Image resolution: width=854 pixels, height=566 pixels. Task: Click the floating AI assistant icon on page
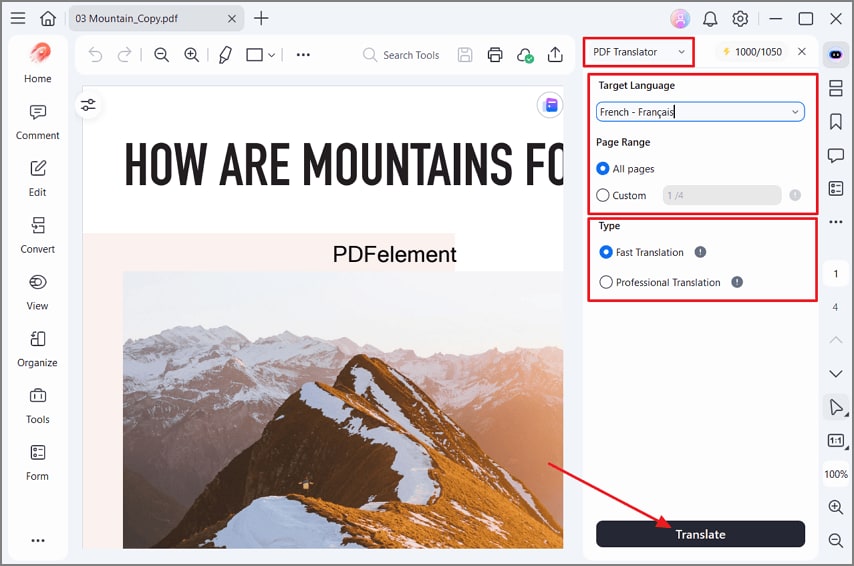coord(550,105)
